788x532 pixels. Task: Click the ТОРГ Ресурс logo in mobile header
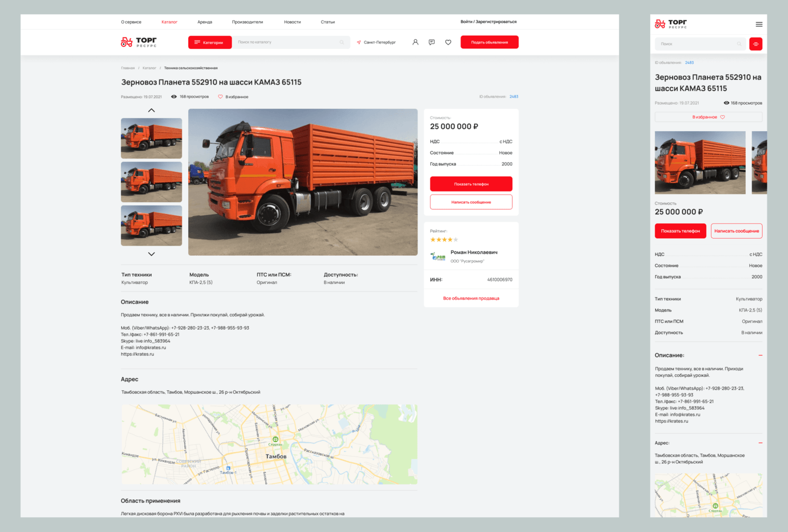[671, 24]
